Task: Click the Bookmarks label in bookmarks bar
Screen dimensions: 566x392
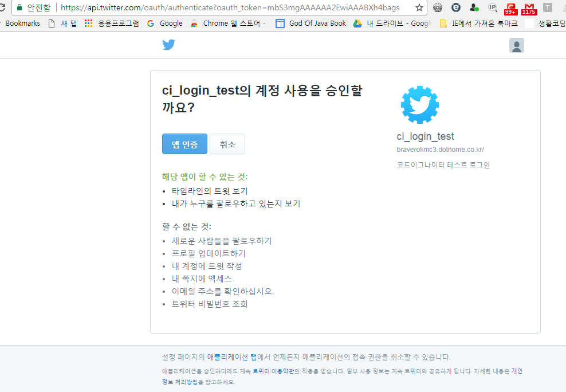Action: (x=23, y=23)
